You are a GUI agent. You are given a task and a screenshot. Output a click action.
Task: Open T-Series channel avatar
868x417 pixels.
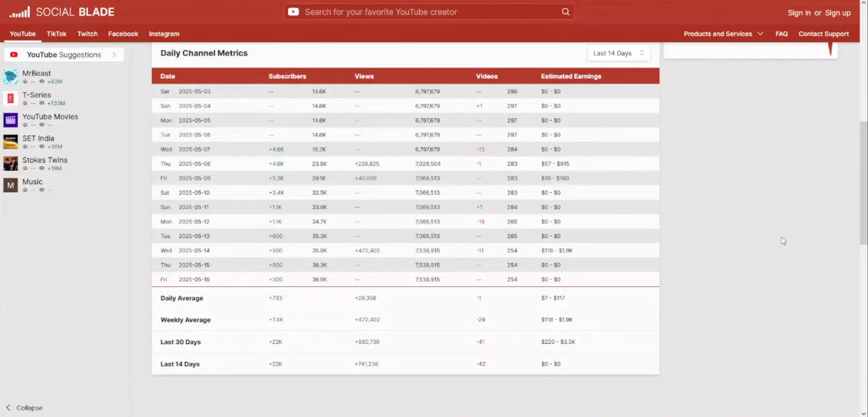(x=11, y=98)
